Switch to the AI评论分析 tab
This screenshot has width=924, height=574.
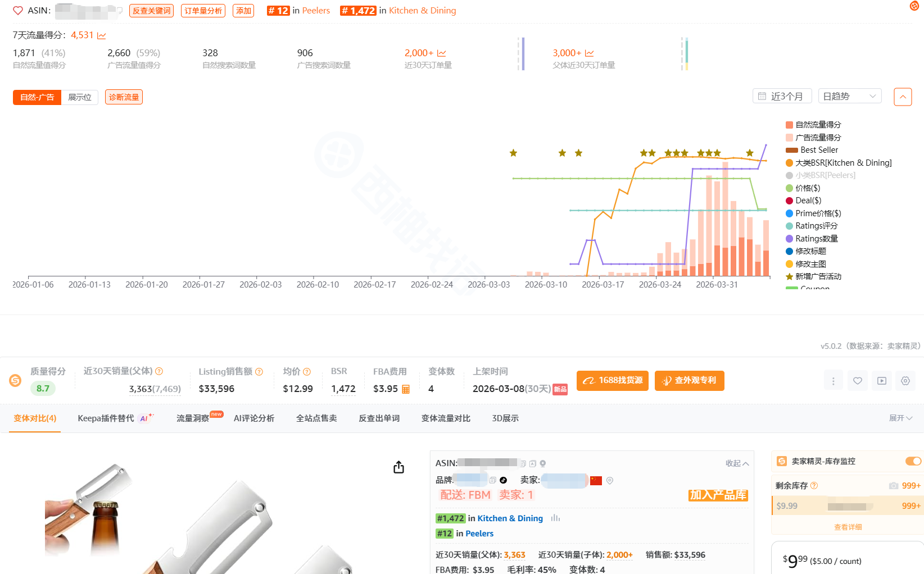[x=254, y=418]
